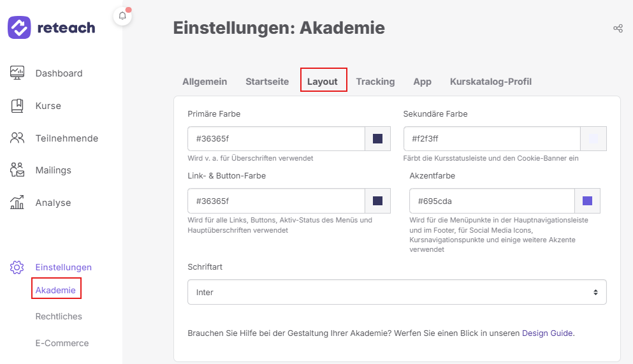Focus the Sekundäre Farbe hex input
Screen dimensions: 633x364
[491, 139]
